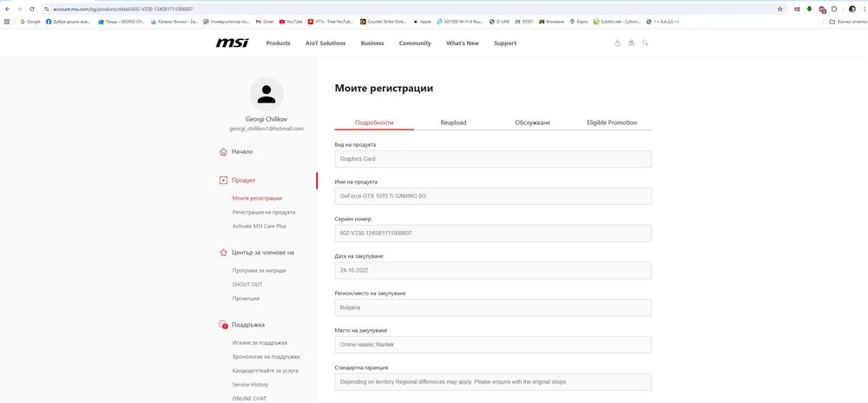Open Искане за поддръжка link
868x403 pixels.
click(x=260, y=343)
